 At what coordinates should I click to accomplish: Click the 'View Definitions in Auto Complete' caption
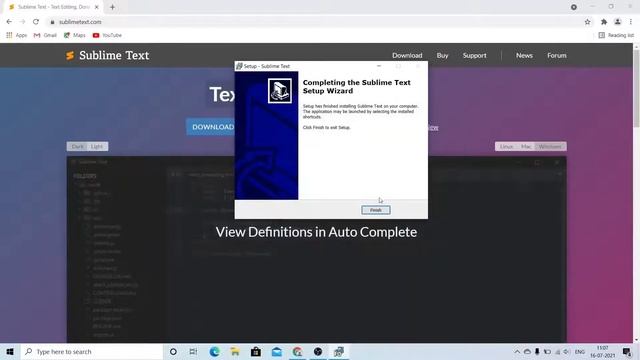pos(316,232)
